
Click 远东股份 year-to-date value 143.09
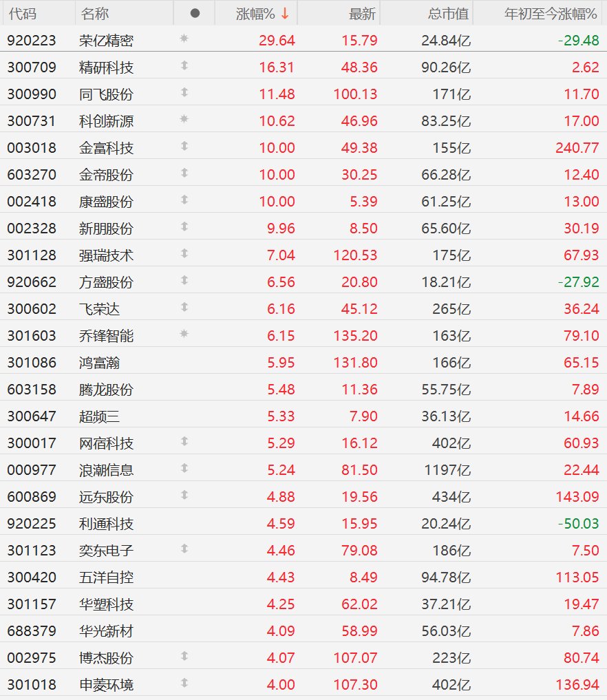pos(577,497)
